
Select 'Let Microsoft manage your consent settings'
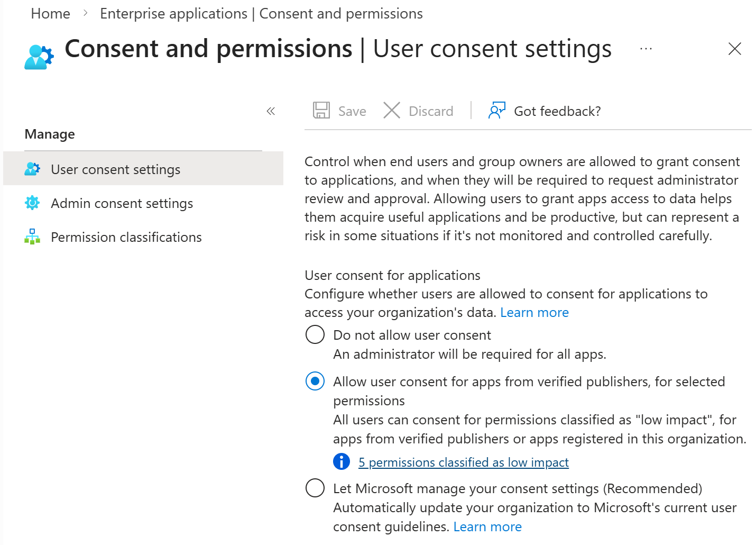[x=315, y=488]
